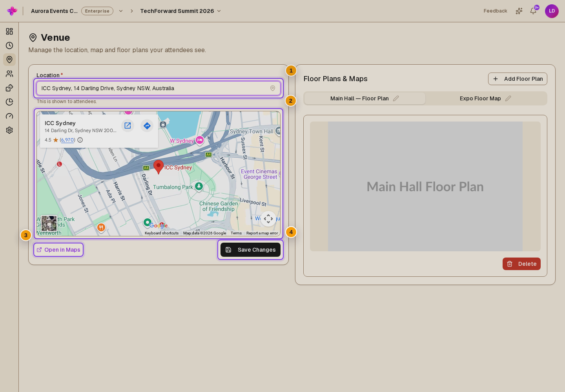
Task: Click Keyboard shortcuts on the map
Action: pos(162,233)
